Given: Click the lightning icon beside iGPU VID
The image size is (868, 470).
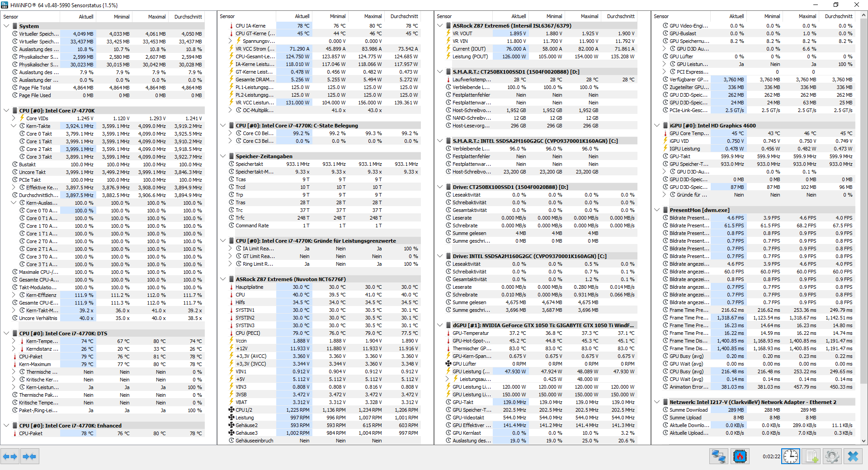Looking at the screenshot, I should tap(665, 141).
